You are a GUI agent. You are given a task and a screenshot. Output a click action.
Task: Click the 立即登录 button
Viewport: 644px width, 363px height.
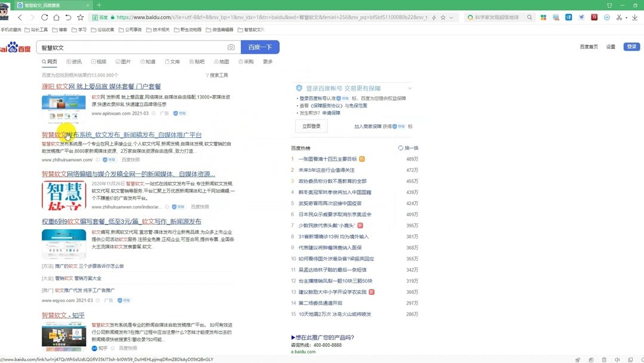pyautogui.click(x=311, y=126)
